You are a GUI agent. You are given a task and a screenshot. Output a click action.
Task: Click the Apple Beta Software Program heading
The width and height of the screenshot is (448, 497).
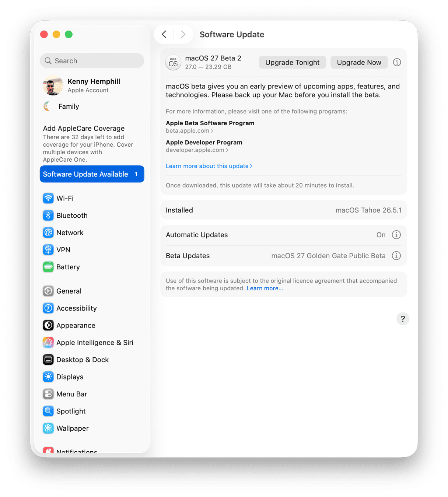tap(210, 123)
